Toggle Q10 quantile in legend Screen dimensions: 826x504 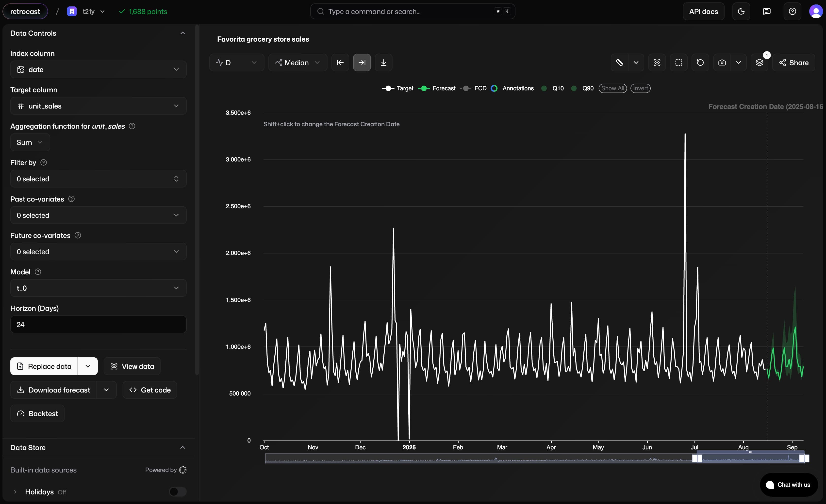(x=552, y=88)
